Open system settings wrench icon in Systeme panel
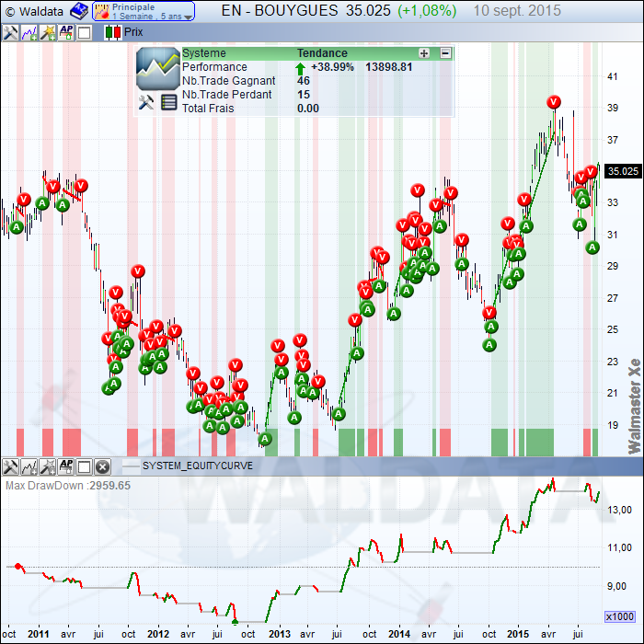This screenshot has width=644, height=644. (x=146, y=102)
